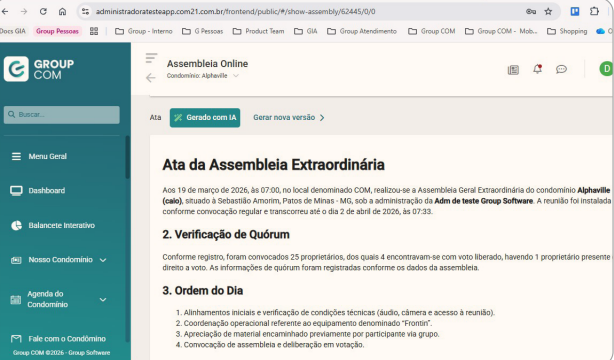This screenshot has height=360, width=614.
Task: Open the news feed icon in header
Action: coord(513,70)
